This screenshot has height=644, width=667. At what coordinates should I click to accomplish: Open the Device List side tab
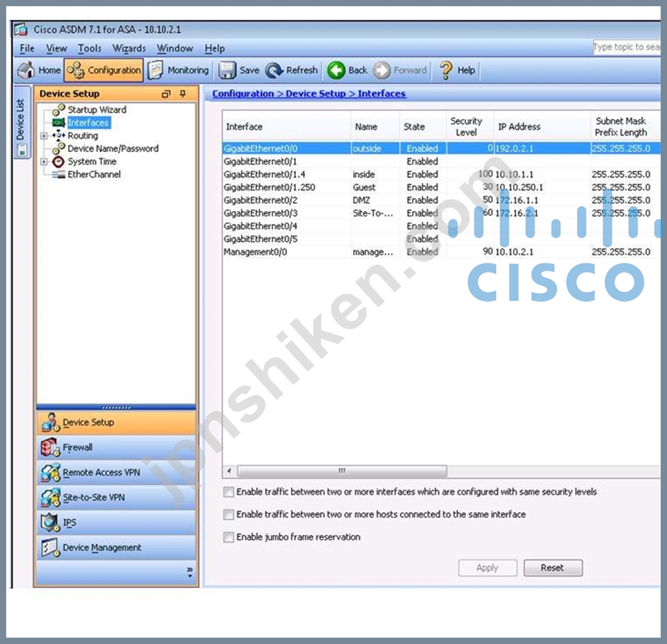coord(22,122)
